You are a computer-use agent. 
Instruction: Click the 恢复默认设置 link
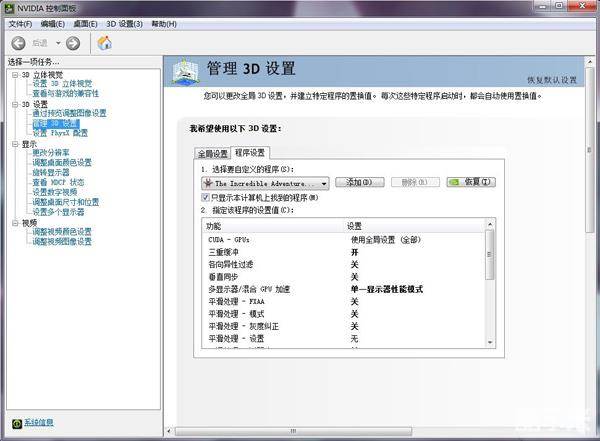click(x=551, y=80)
